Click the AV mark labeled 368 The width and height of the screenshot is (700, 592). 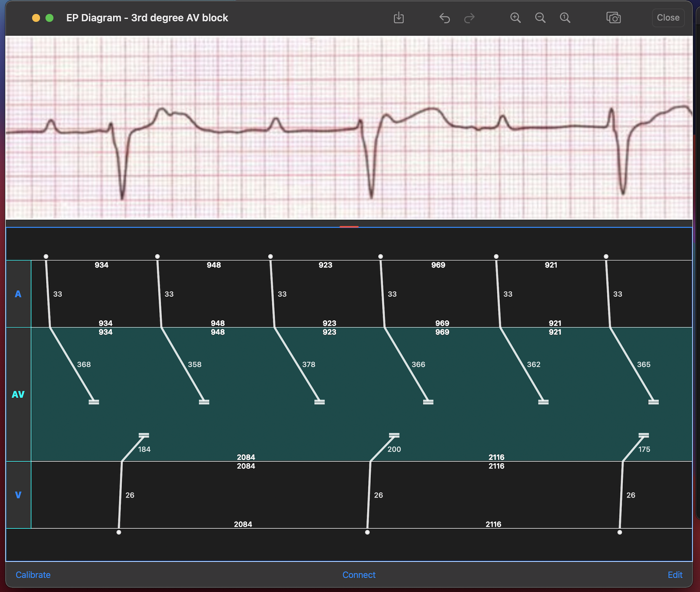(71, 365)
